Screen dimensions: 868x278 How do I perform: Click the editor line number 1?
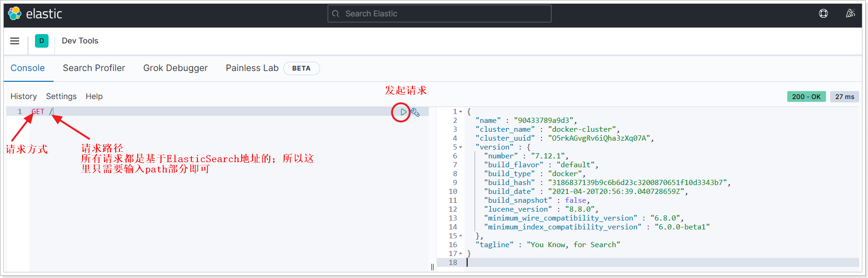coord(20,112)
